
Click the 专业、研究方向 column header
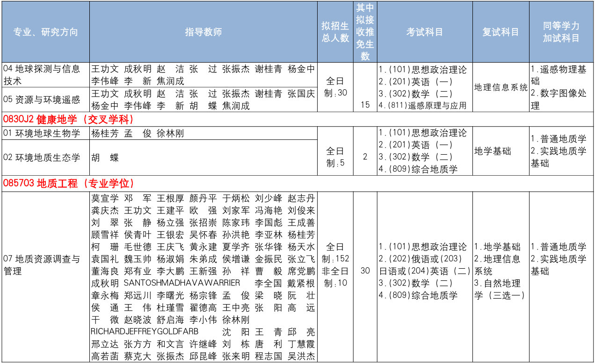click(x=45, y=32)
